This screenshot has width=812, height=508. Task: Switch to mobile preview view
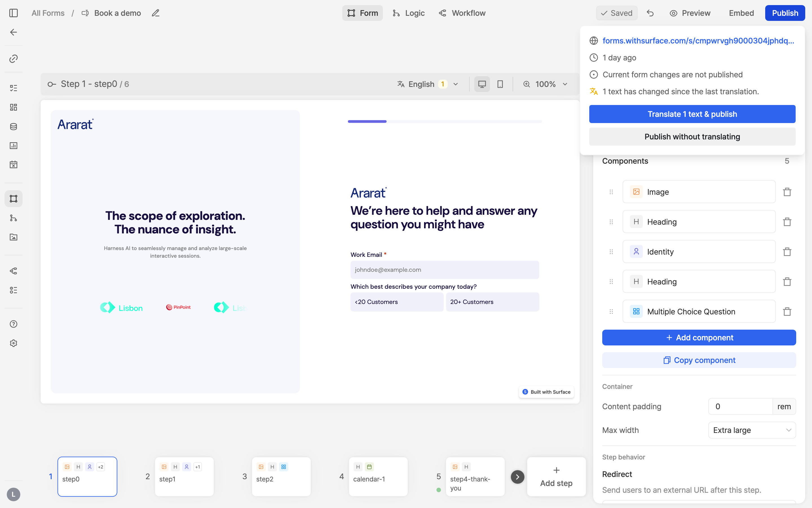click(500, 84)
